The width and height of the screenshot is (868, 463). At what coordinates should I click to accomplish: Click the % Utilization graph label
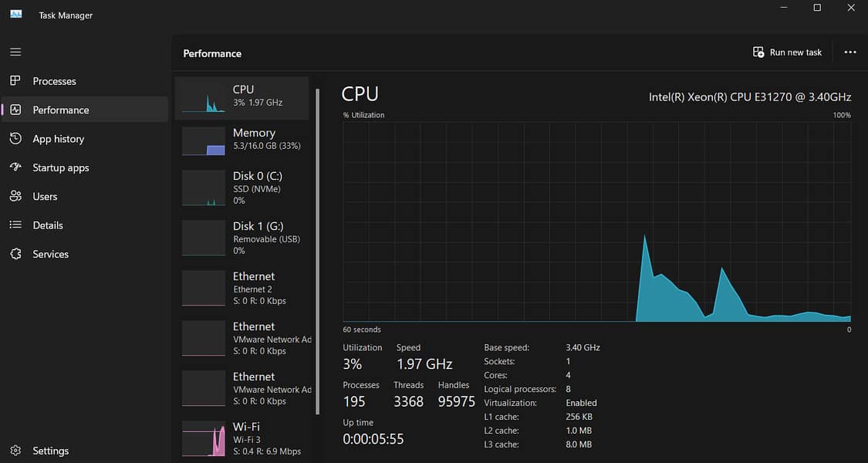(363, 115)
